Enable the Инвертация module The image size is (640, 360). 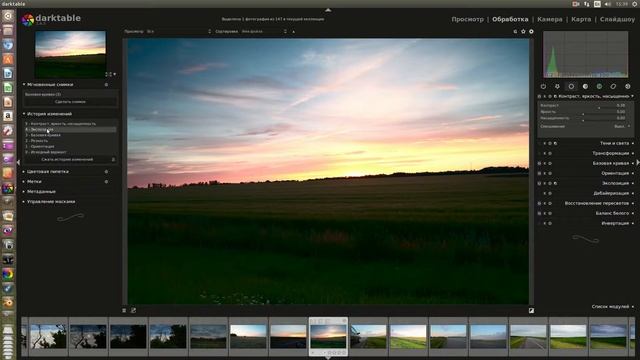540,223
